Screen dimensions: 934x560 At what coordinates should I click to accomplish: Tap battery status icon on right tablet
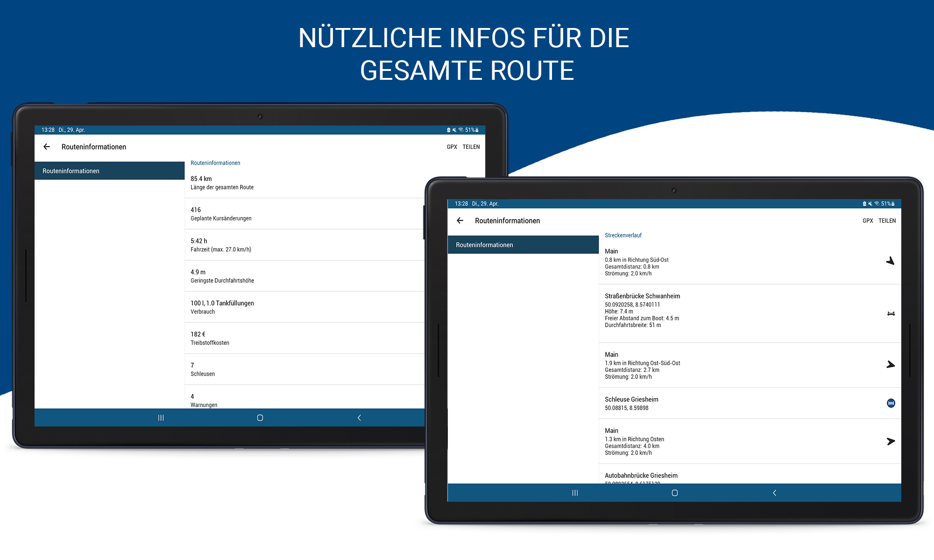pyautogui.click(x=893, y=204)
